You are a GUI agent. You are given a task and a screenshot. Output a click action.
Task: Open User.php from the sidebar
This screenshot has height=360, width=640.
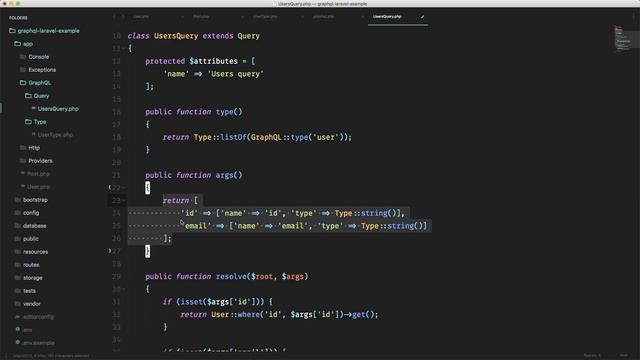click(x=38, y=187)
